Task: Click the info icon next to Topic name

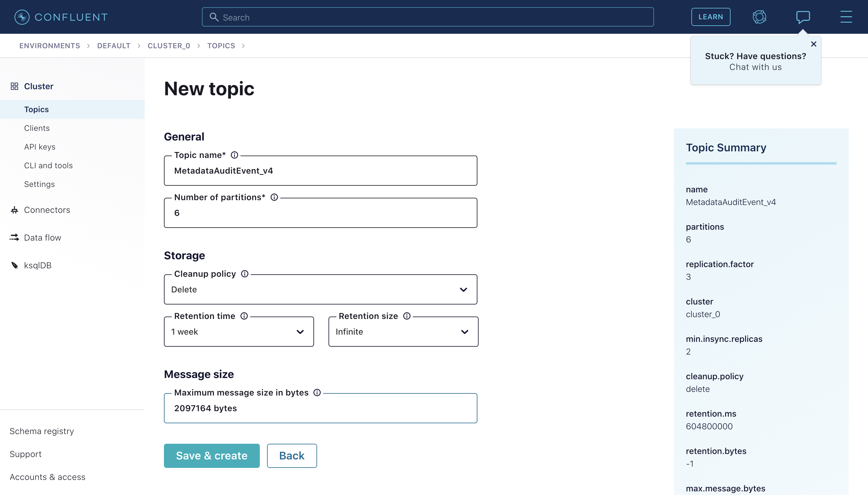Action: click(x=234, y=155)
